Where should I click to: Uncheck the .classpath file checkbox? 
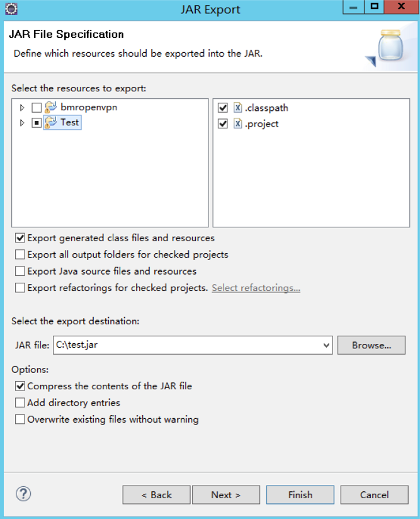pyautogui.click(x=223, y=108)
